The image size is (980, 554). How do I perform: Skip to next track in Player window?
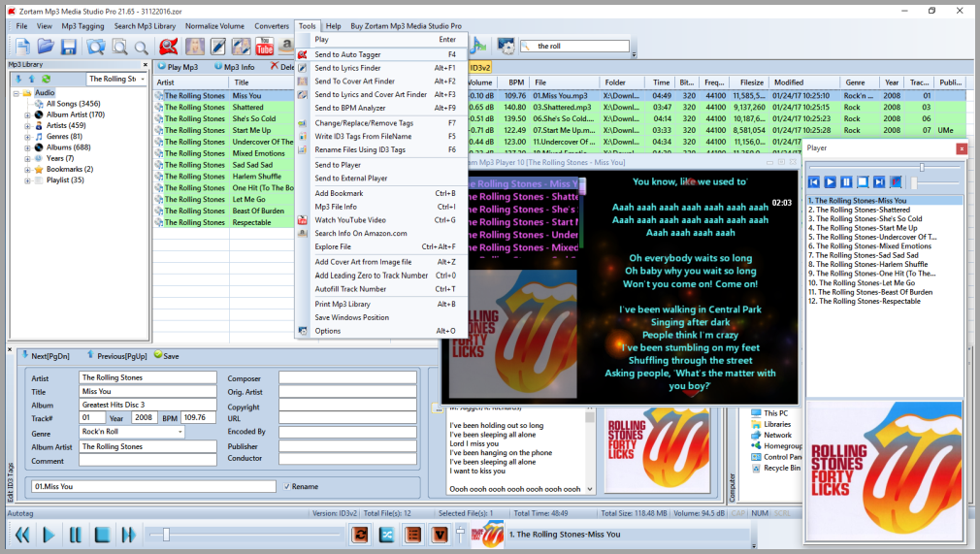coord(878,181)
